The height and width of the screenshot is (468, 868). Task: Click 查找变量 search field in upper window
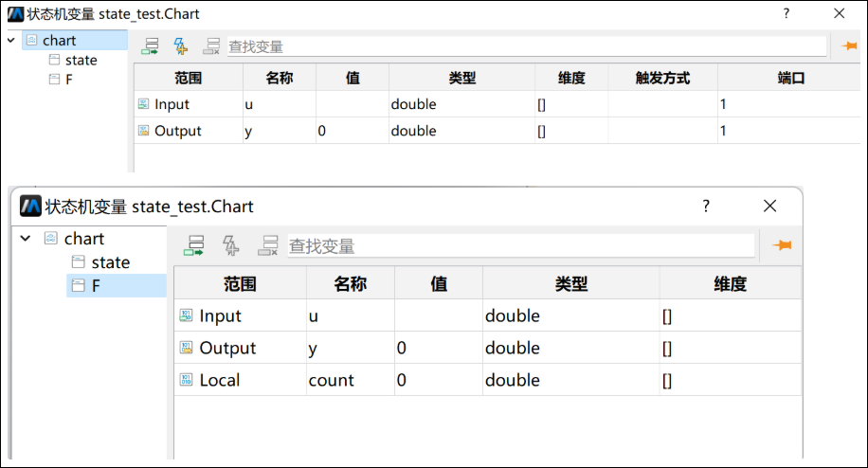(527, 46)
